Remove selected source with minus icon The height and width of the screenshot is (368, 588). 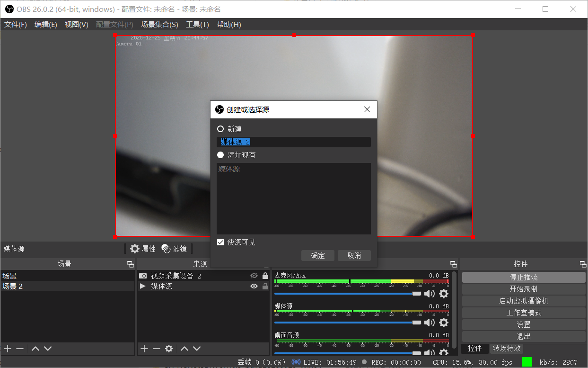coord(157,349)
